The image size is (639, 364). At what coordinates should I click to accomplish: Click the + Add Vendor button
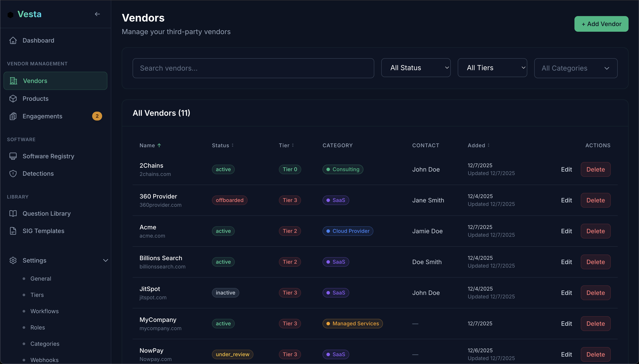pos(601,24)
